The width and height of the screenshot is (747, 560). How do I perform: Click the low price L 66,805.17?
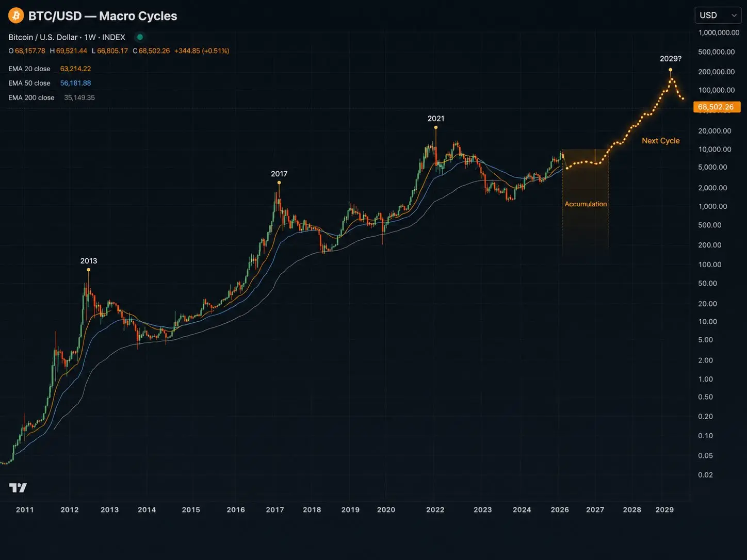pos(110,51)
